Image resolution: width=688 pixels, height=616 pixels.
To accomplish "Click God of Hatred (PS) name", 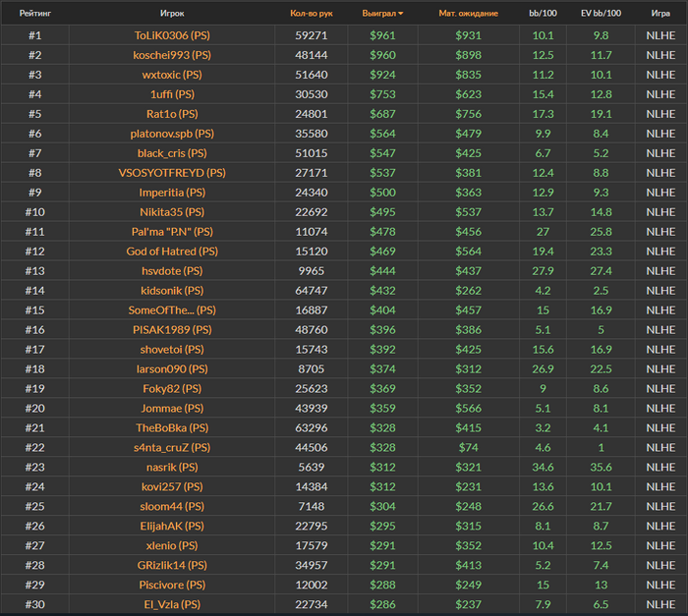I will pos(172,252).
